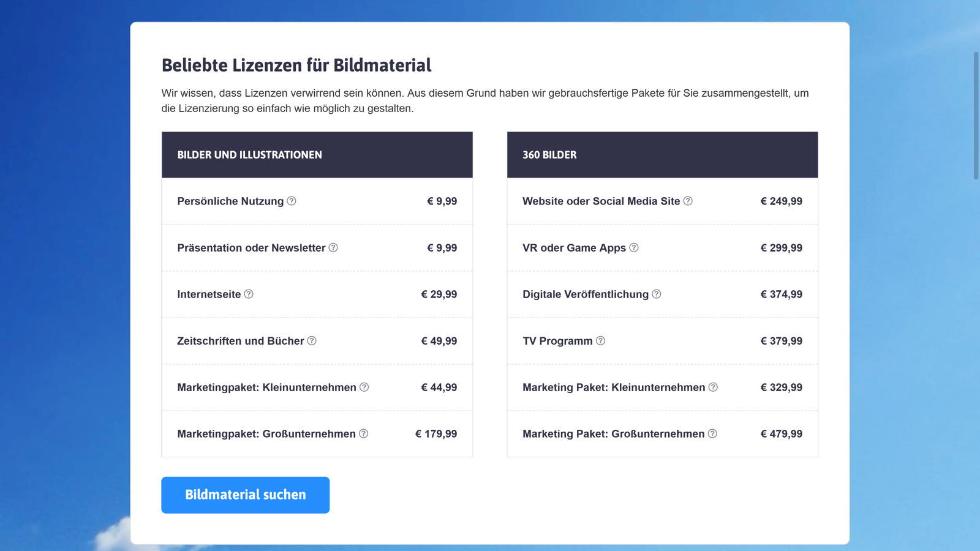This screenshot has height=551, width=980.
Task: Click question mark beside Internetseite
Action: tap(249, 294)
